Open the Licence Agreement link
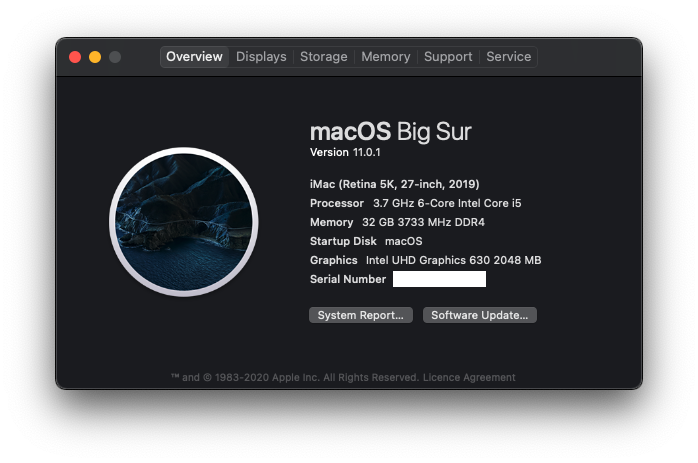This screenshot has width=698, height=463. click(x=469, y=378)
